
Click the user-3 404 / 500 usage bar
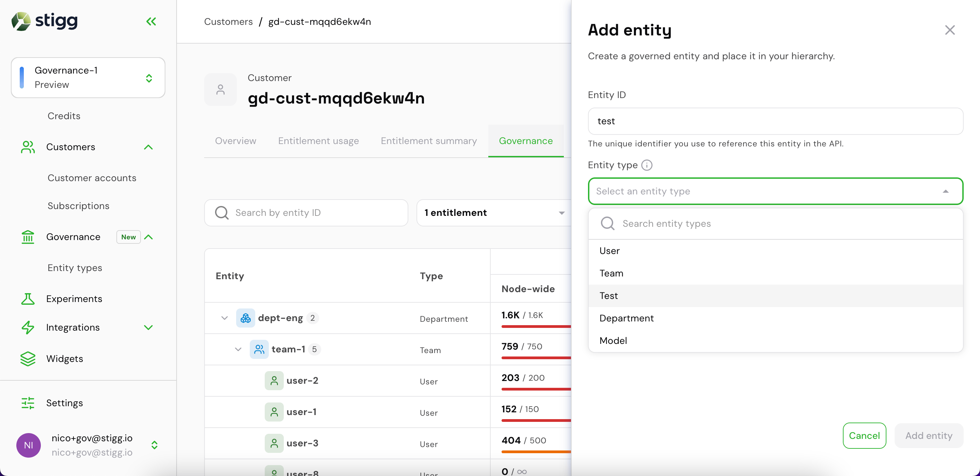(536, 451)
